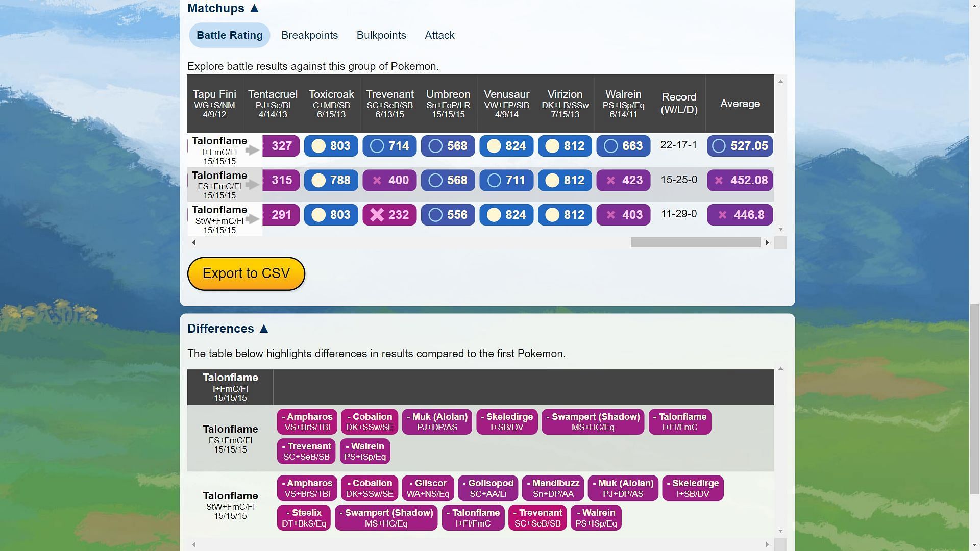
Task: Open Talonflame StW+FmC/FI vs Umbreon 556 rating
Action: tap(448, 215)
